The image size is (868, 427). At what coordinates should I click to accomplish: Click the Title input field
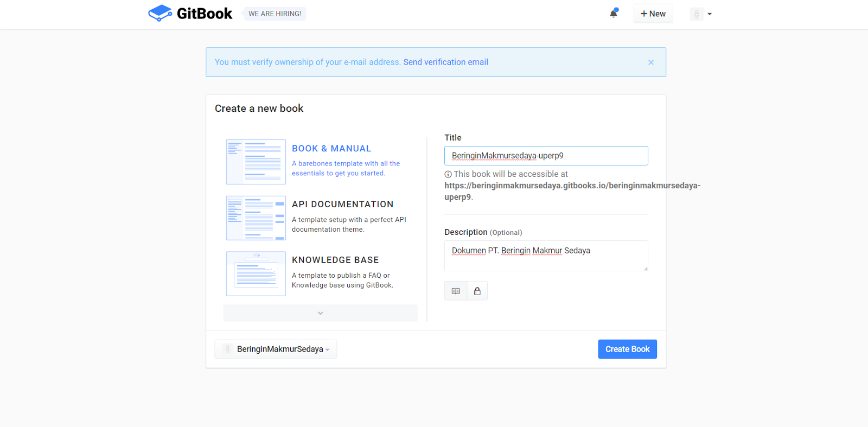tap(546, 156)
